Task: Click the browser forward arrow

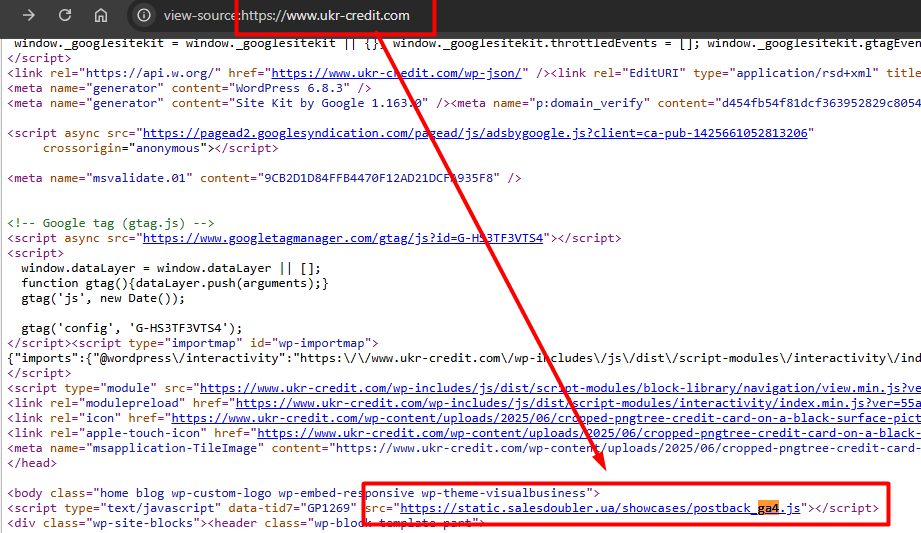Action: (x=29, y=15)
